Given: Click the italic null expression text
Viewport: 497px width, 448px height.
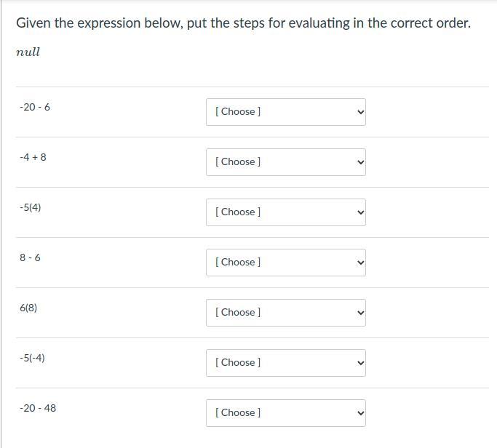Looking at the screenshot, I should (x=28, y=52).
